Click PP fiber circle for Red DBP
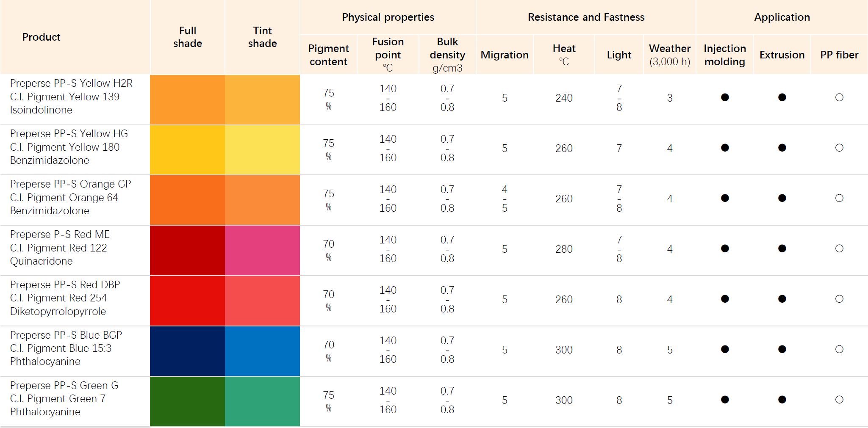The width and height of the screenshot is (868, 428). click(x=839, y=299)
